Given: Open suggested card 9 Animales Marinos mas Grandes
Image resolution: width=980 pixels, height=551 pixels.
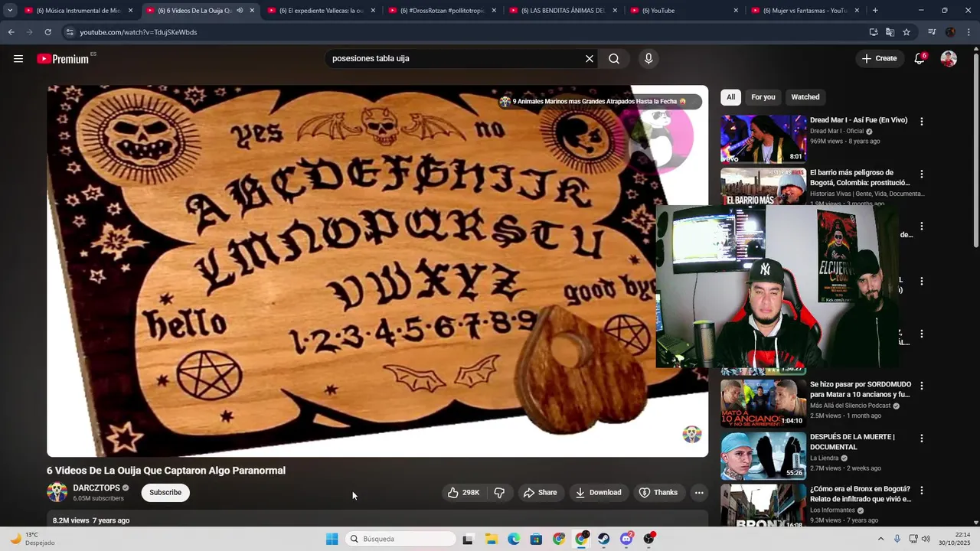Looking at the screenshot, I should coord(599,102).
